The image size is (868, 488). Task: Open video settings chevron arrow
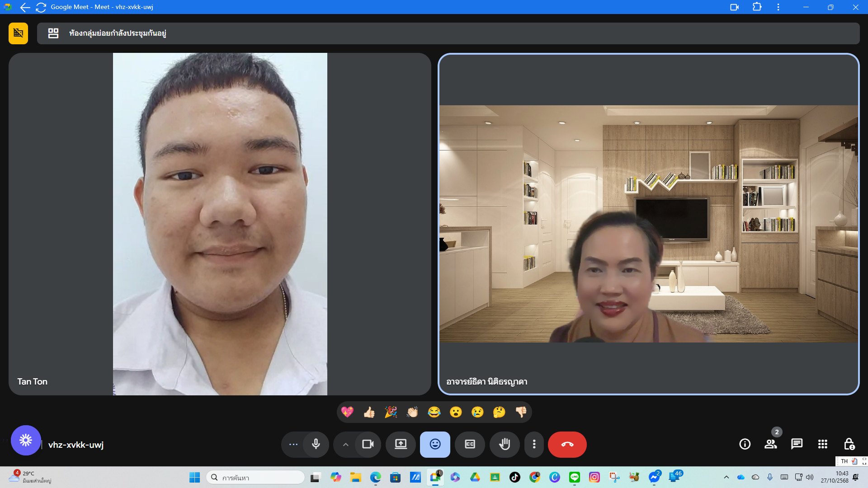pyautogui.click(x=345, y=445)
